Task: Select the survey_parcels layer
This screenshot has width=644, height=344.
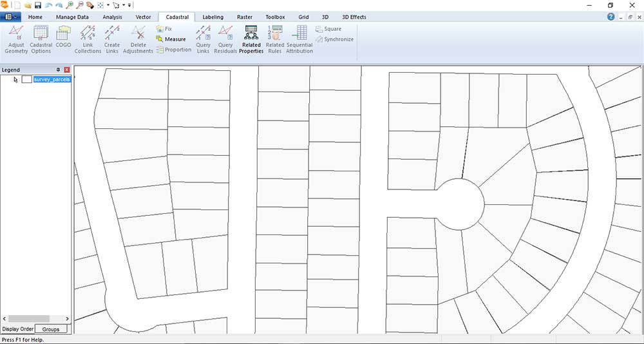Action: click(x=52, y=79)
